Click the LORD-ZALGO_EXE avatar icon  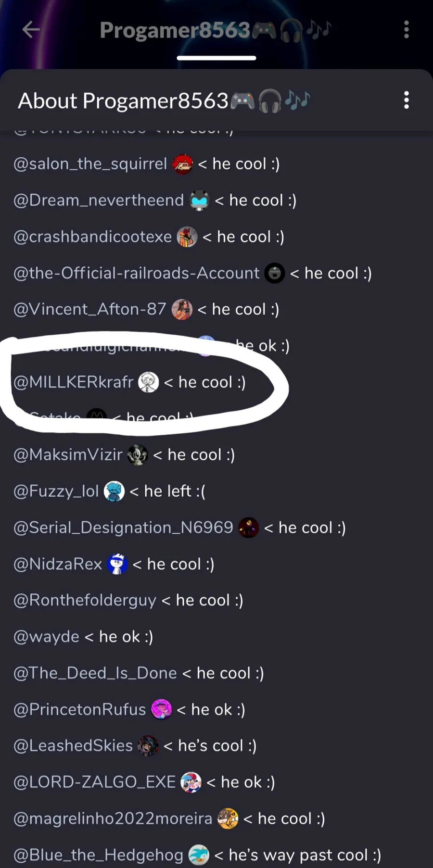191,782
